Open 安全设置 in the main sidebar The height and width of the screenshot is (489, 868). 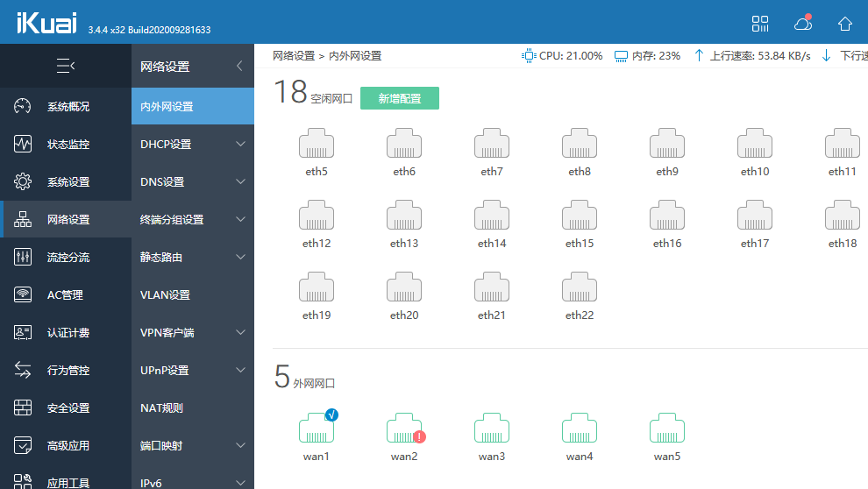[66, 407]
